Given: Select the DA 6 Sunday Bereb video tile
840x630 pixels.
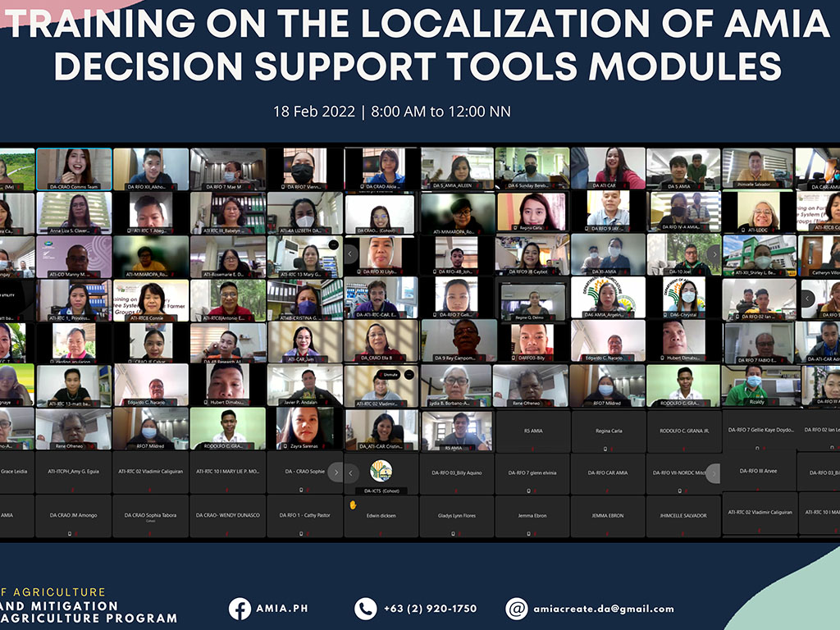Looking at the screenshot, I should [532, 168].
